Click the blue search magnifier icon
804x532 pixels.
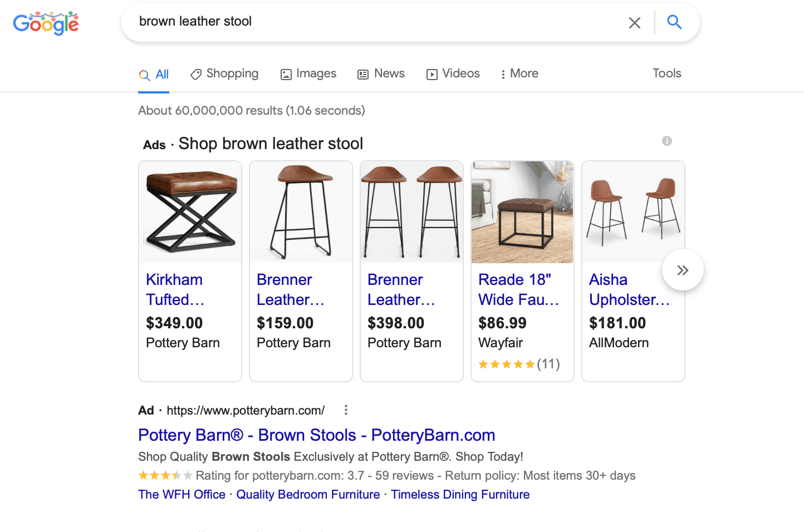tap(674, 22)
